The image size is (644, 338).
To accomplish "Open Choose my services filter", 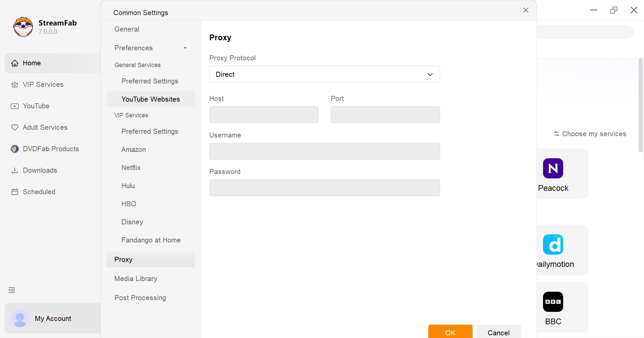I will 590,134.
